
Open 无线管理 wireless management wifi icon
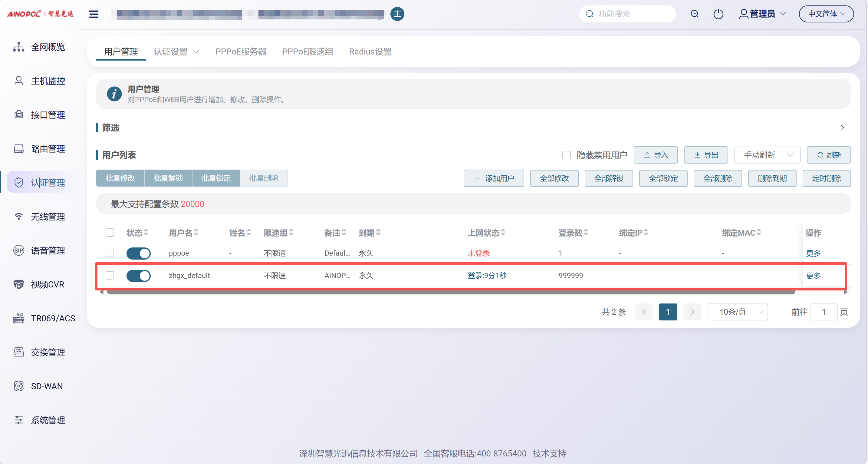(x=18, y=217)
